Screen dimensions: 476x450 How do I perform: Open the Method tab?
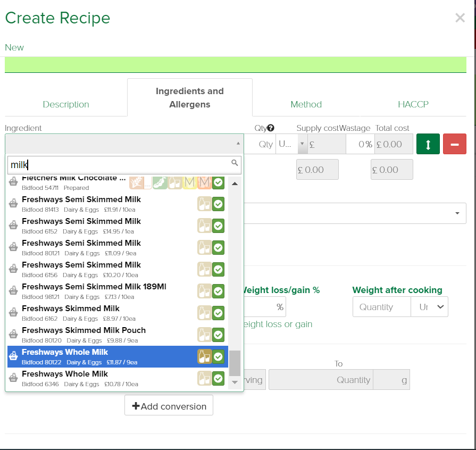click(x=306, y=104)
